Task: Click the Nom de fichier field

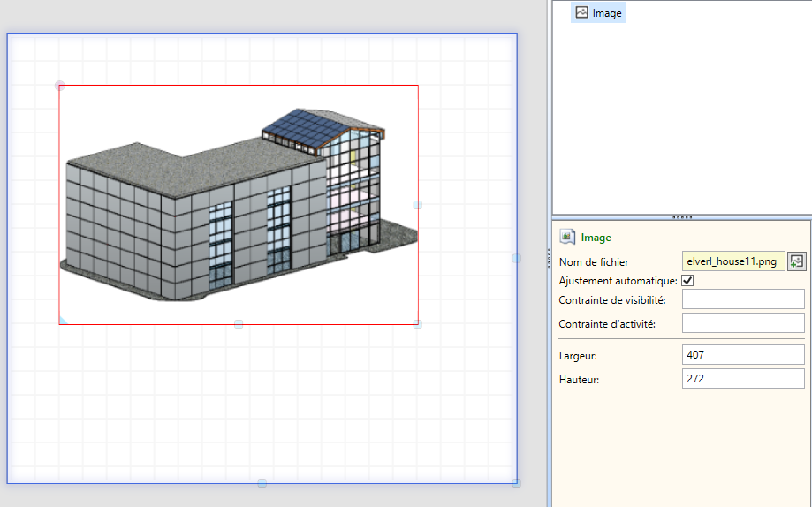Action: click(732, 261)
